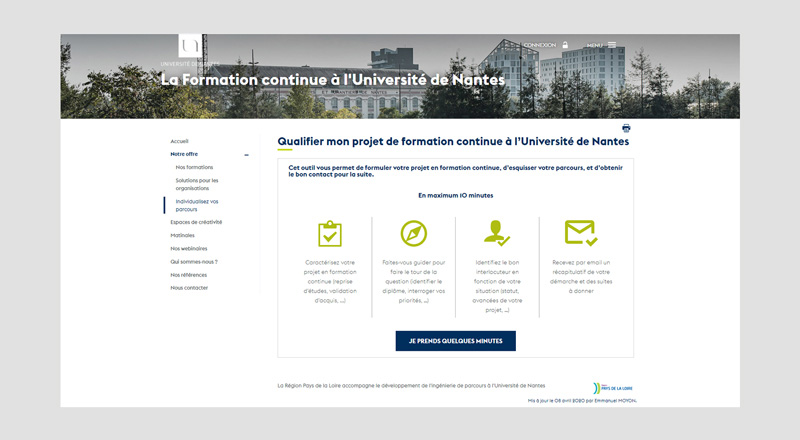
Task: Open Nous contacter link
Action: click(x=189, y=288)
